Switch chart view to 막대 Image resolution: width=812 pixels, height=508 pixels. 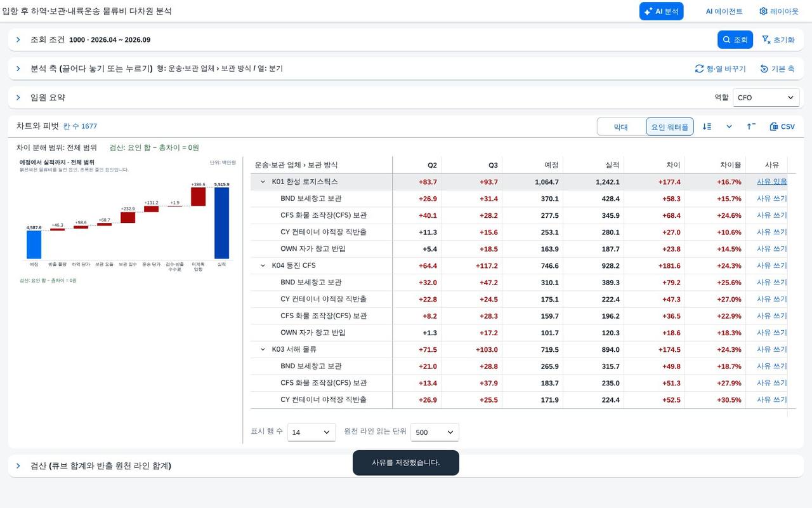pos(621,127)
